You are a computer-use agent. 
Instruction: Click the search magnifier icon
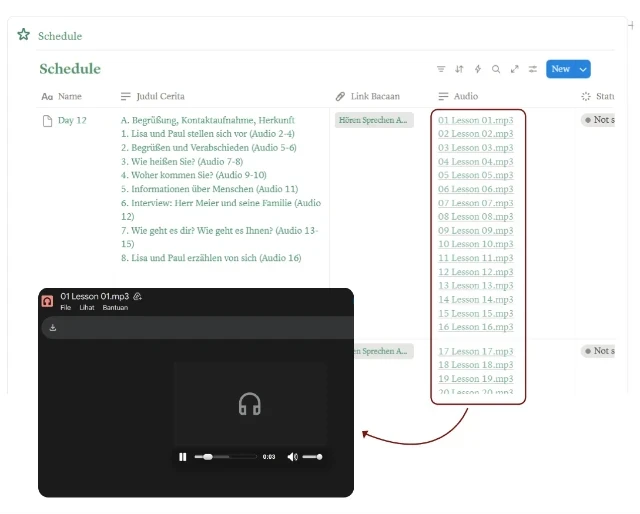coord(496,69)
